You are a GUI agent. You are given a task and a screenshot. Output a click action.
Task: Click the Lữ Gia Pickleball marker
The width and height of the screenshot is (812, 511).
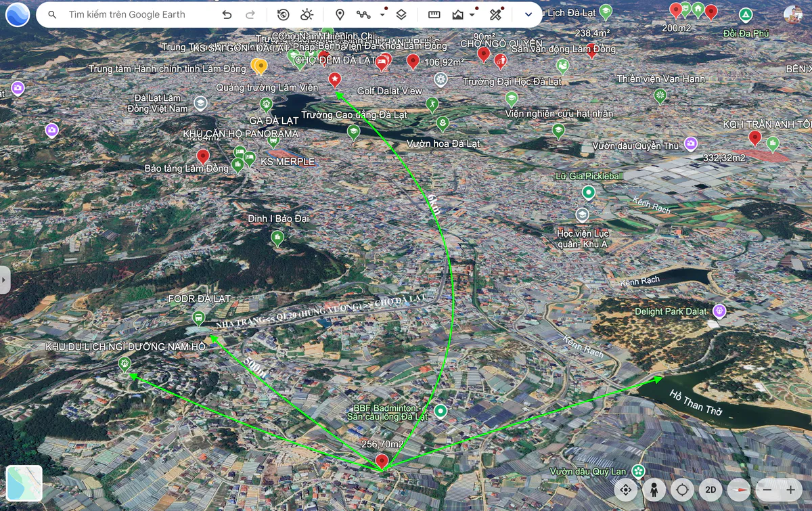tap(589, 193)
